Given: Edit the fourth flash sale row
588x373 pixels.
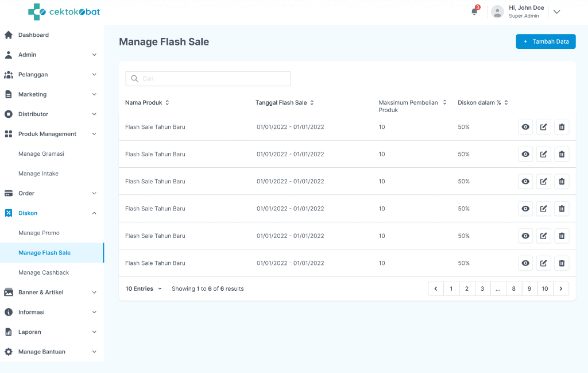Looking at the screenshot, I should tap(543, 209).
